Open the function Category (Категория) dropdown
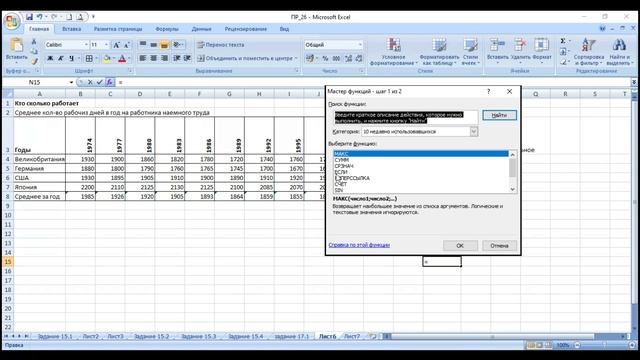Image resolution: width=640 pixels, height=360 pixels. pyautogui.click(x=473, y=131)
